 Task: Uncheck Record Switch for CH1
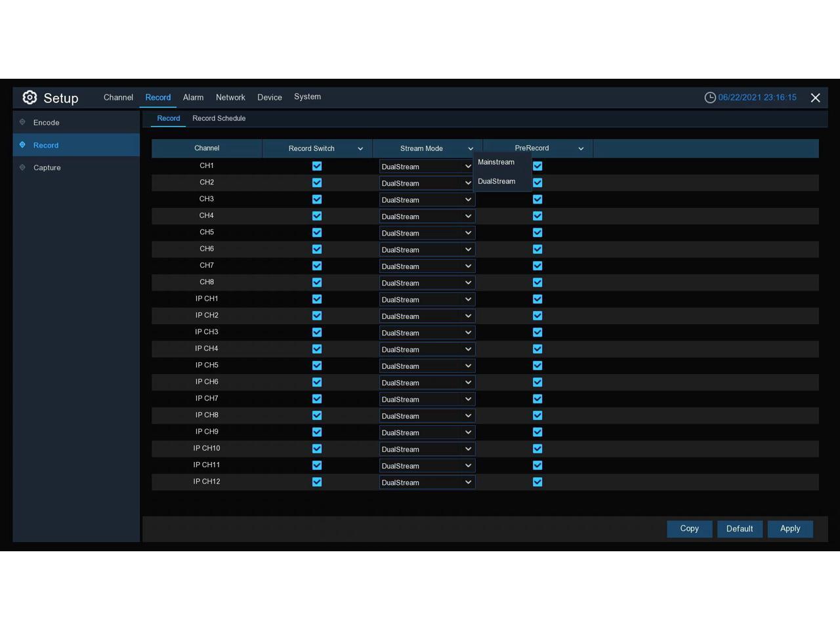click(x=317, y=166)
